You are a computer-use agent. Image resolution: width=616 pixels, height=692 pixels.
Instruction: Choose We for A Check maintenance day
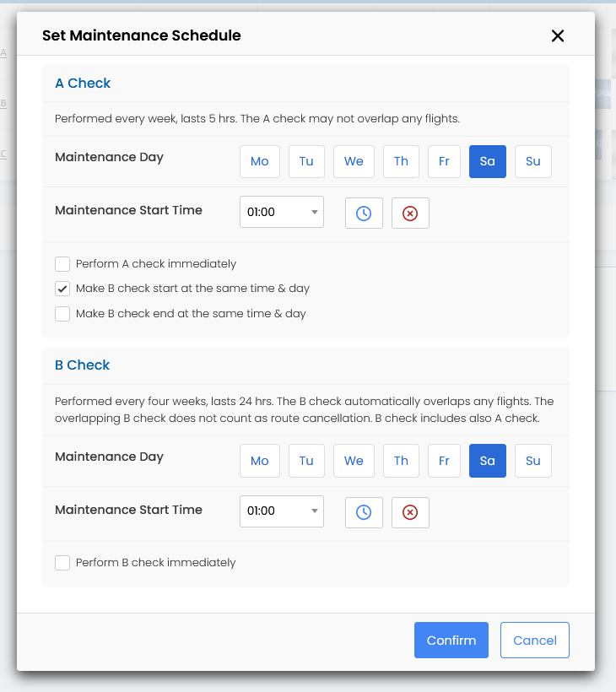coord(354,161)
